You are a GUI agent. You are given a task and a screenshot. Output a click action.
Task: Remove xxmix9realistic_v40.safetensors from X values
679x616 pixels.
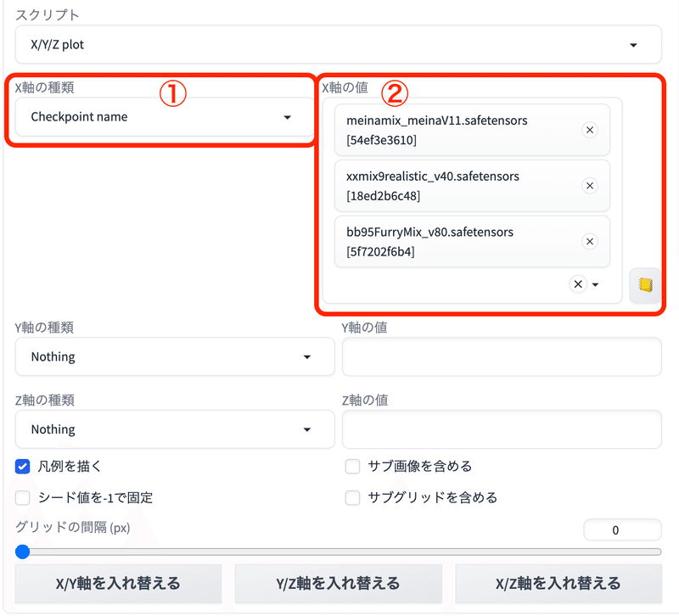click(x=589, y=186)
